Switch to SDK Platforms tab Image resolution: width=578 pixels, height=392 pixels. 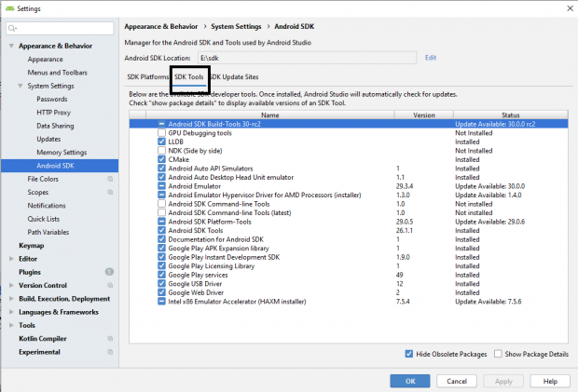[147, 77]
